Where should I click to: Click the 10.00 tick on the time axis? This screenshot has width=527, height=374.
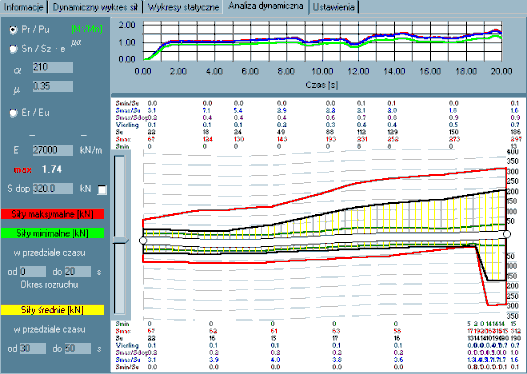pyautogui.click(x=322, y=71)
